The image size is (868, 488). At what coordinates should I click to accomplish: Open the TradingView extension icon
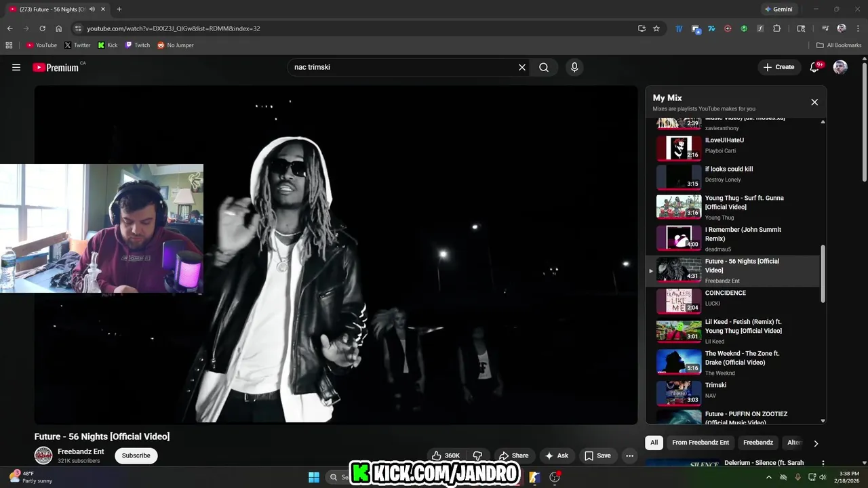(x=679, y=28)
